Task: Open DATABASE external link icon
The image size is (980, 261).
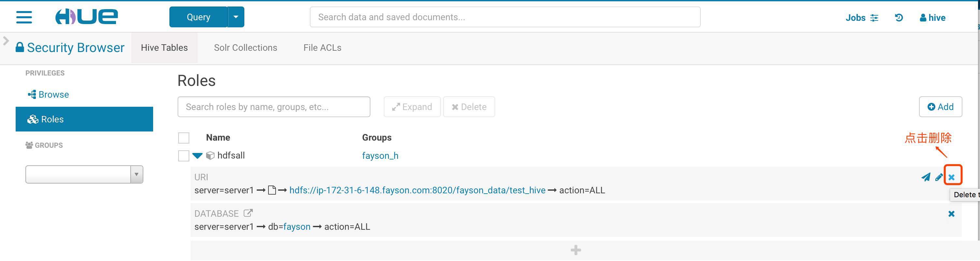Action: pyautogui.click(x=248, y=213)
